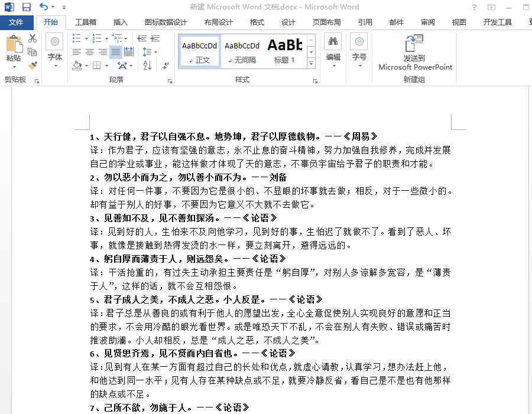This screenshot has height=414, width=532.
Task: Open the line spacing dropdown
Action: point(147,52)
